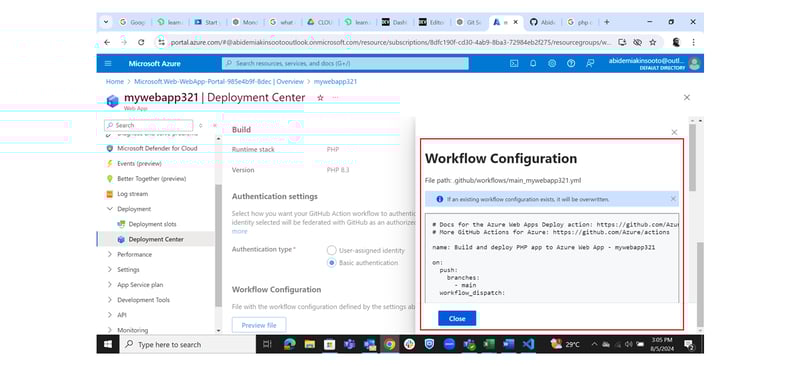Viewport: 800px width, 366px height.
Task: Open the mywebapp321 breadcrumb link
Action: pyautogui.click(x=335, y=82)
